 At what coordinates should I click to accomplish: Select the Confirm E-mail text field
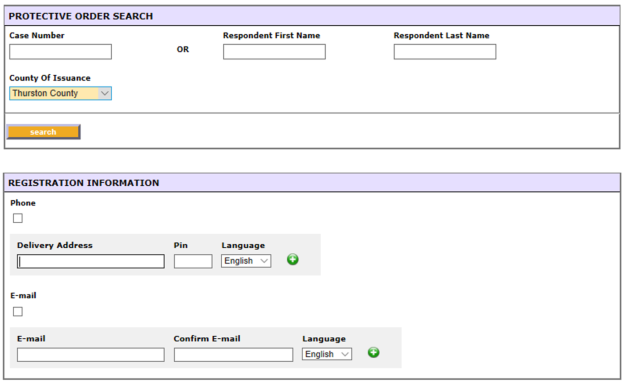click(x=233, y=355)
